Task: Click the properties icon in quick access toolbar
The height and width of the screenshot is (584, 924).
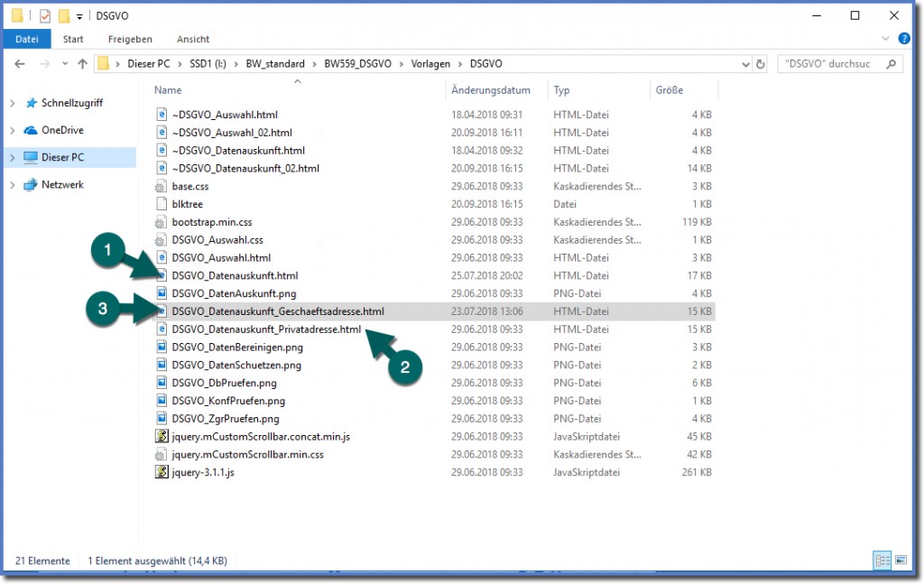Action: (45, 16)
